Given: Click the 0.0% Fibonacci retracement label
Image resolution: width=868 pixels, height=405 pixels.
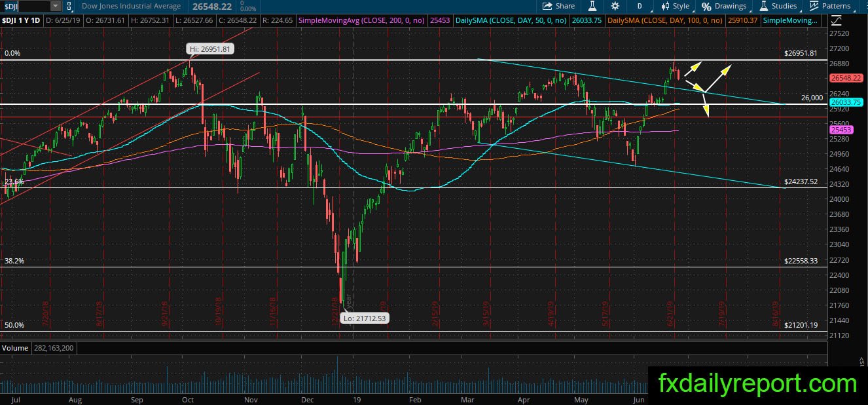Looking at the screenshot, I should [13, 53].
